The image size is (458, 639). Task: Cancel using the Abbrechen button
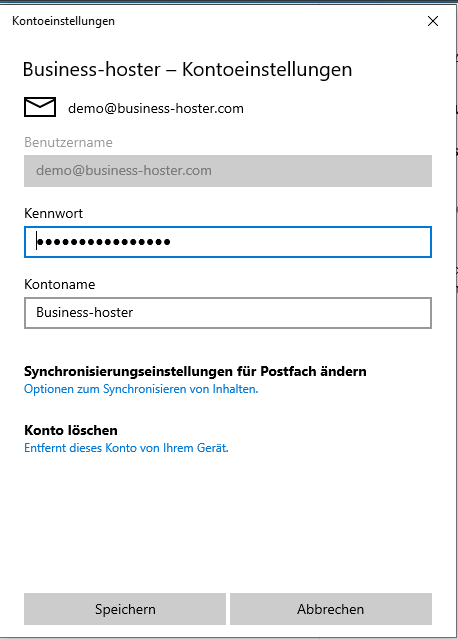(331, 609)
